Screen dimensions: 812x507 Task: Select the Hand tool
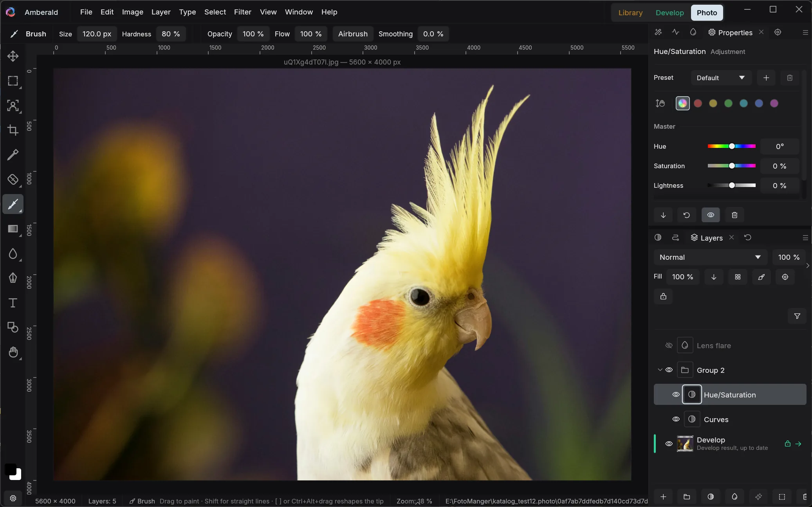13,352
